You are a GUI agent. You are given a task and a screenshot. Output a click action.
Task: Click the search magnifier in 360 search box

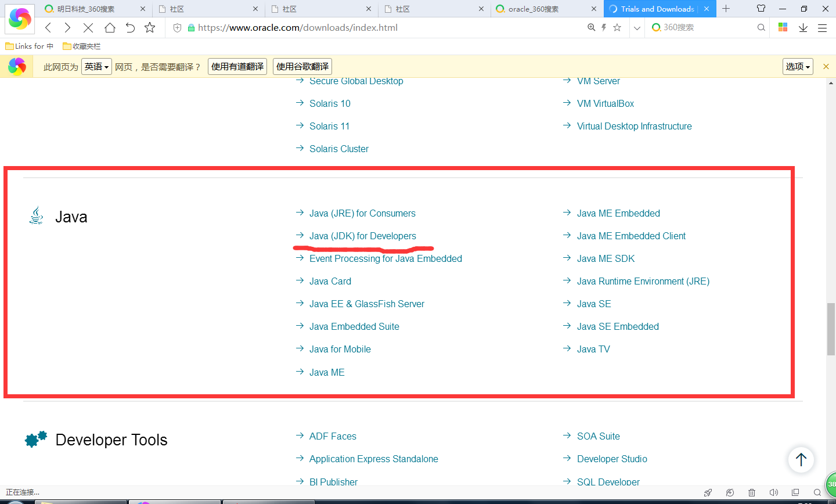click(761, 27)
